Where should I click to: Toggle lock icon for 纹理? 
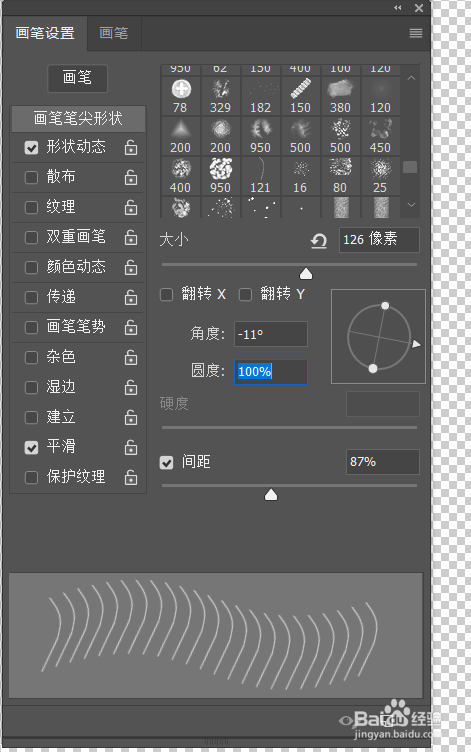[x=131, y=207]
